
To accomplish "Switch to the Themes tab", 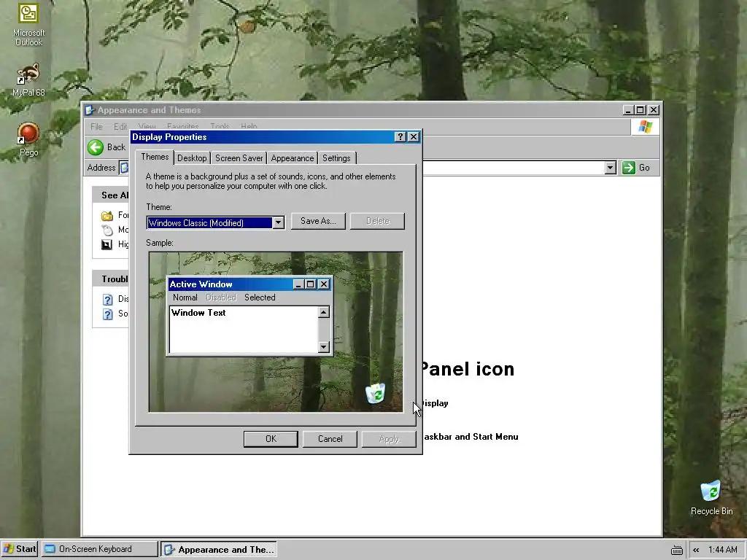I will coord(155,157).
